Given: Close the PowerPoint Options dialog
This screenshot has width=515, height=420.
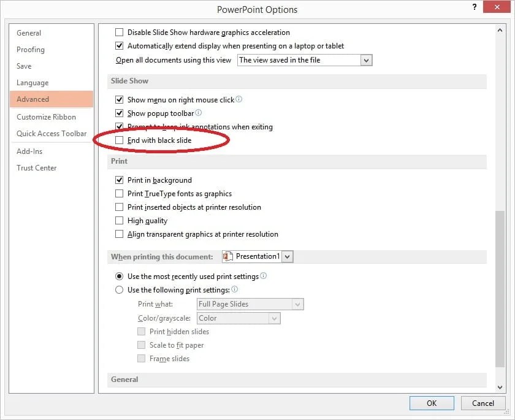Looking at the screenshot, I should pyautogui.click(x=497, y=7).
